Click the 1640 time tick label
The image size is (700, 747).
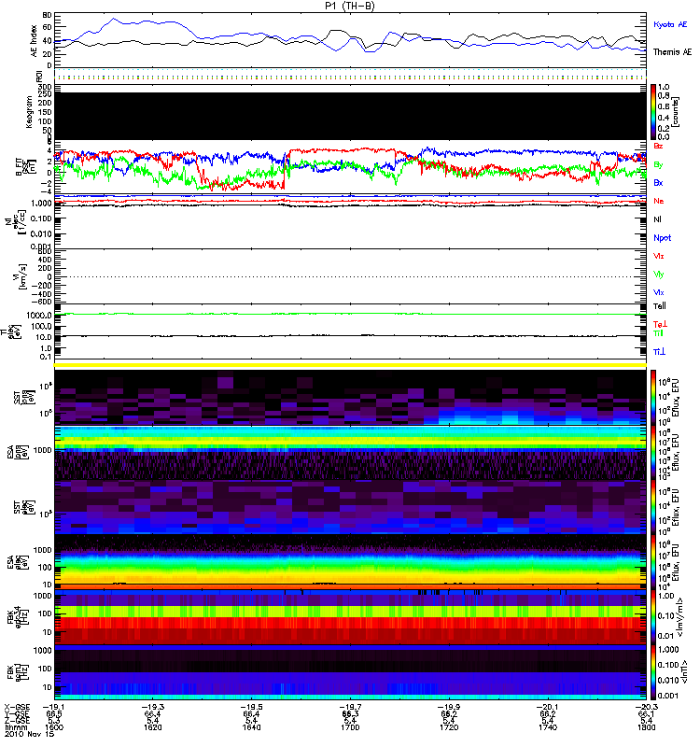pos(251,727)
